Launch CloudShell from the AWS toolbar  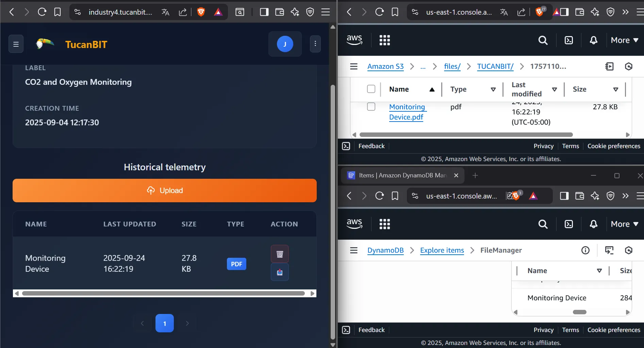(x=569, y=40)
